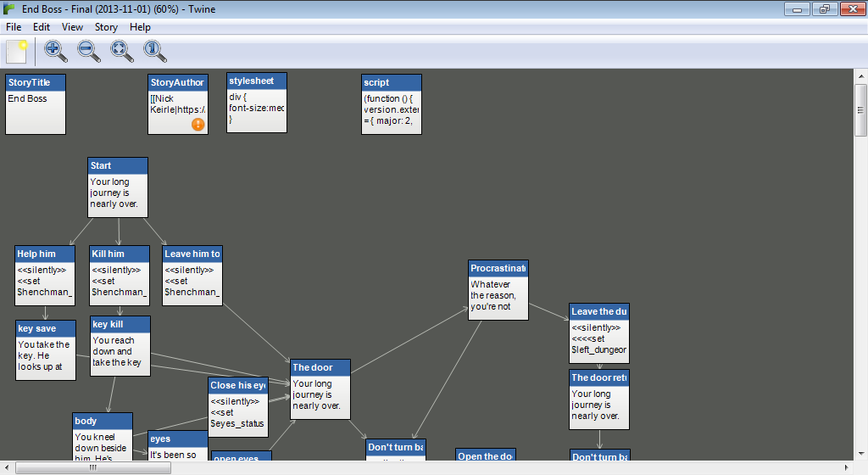Viewport: 868px width, 475px height.
Task: Select the Start passage box
Action: 118,187
